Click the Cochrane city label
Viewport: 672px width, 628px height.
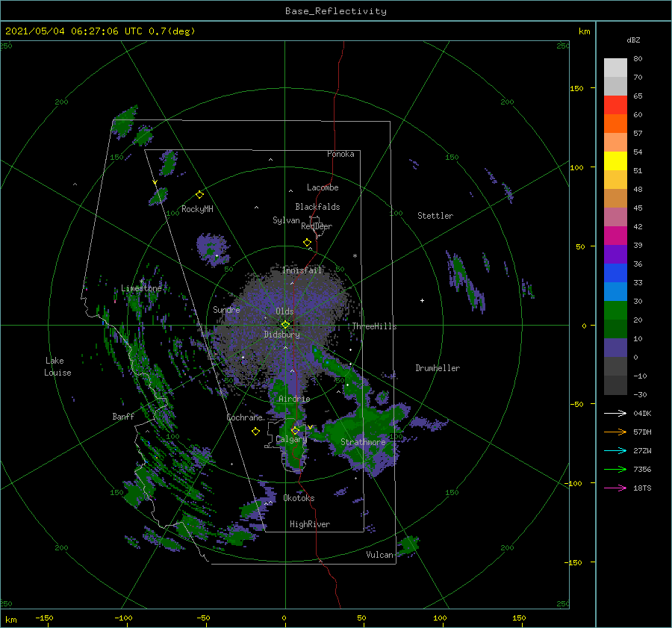coord(244,417)
